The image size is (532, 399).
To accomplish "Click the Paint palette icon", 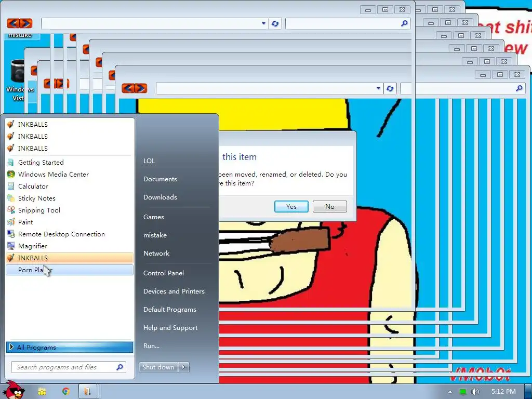I will [11, 222].
